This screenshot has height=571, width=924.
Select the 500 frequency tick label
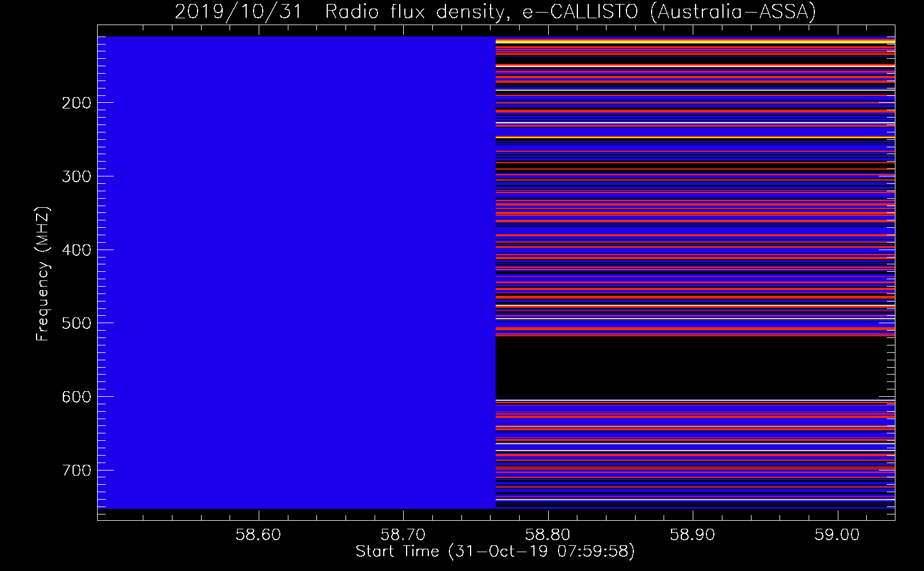pos(77,323)
